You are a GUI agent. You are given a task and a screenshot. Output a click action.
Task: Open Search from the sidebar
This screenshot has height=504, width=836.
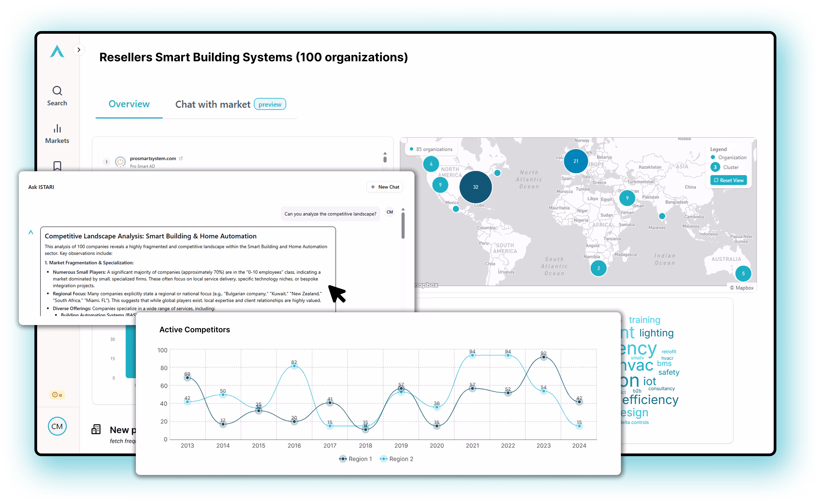(57, 96)
